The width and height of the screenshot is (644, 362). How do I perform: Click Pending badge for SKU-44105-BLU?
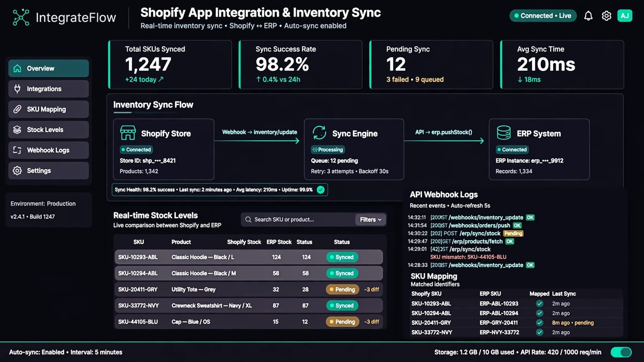click(x=343, y=322)
